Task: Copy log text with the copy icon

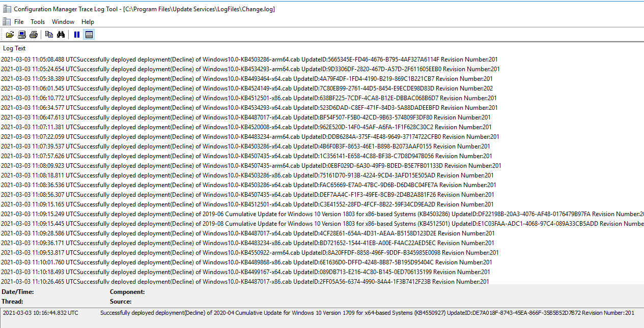Action: point(48,34)
